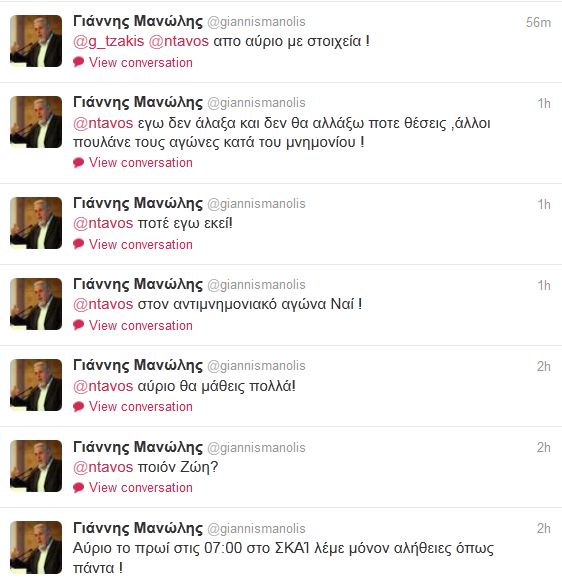This screenshot has width=562, height=583.
Task: Click the avatar thumbnail of the 56m tweet
Action: tap(36, 41)
